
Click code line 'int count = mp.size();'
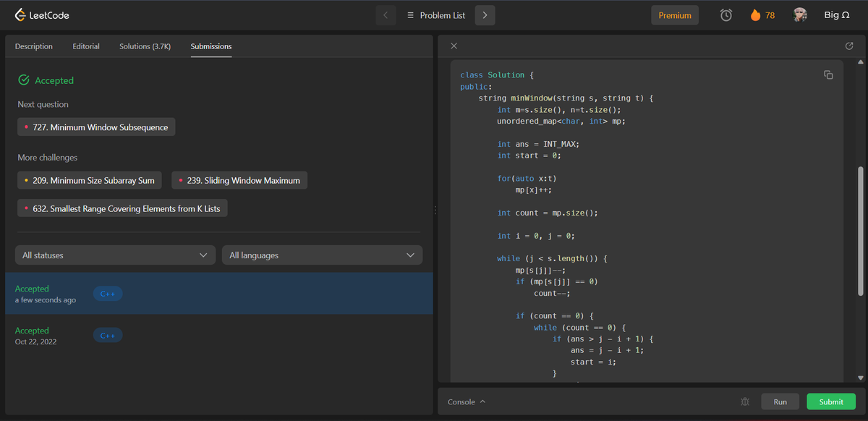pyautogui.click(x=548, y=213)
